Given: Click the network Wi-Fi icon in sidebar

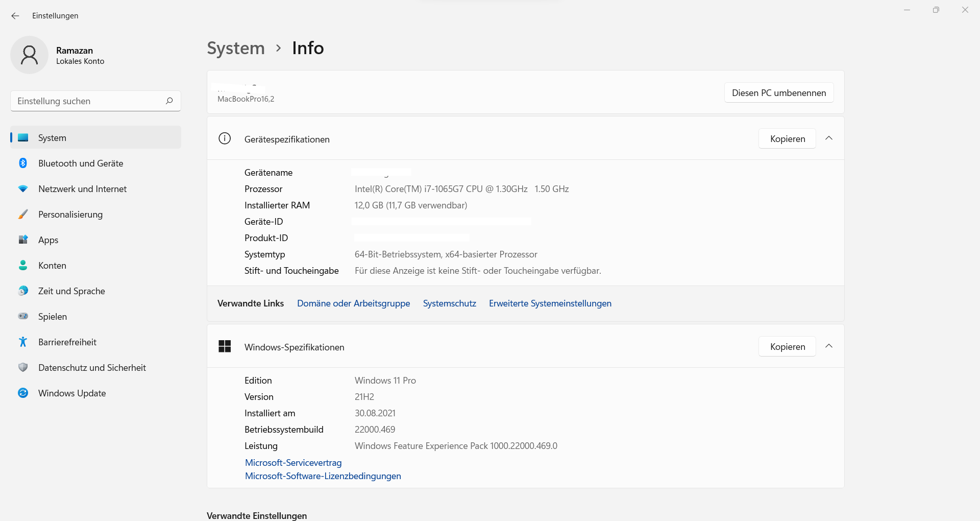Looking at the screenshot, I should (23, 188).
